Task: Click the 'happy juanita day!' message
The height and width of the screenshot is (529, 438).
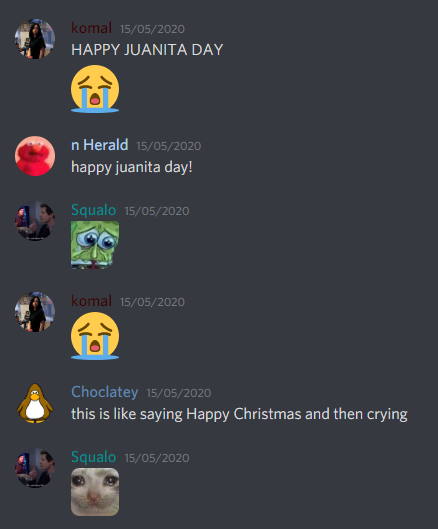Action: coord(132,167)
